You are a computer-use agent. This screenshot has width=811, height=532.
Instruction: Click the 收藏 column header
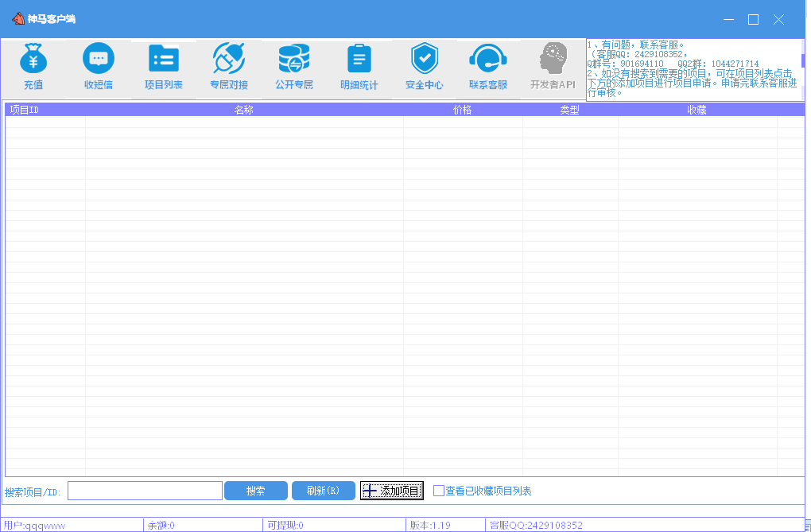pos(697,111)
